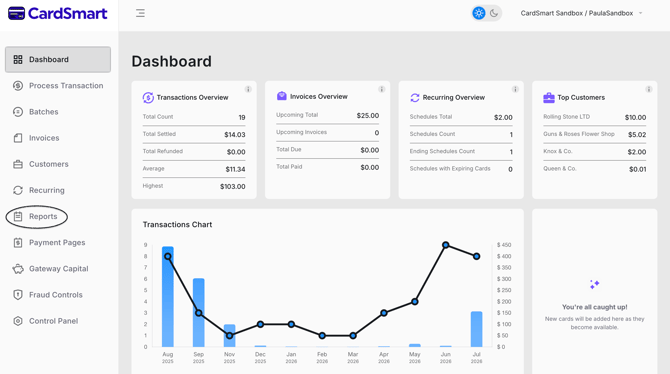Click the Payment Pages sidebar icon
Image resolution: width=670 pixels, height=374 pixels.
click(18, 242)
